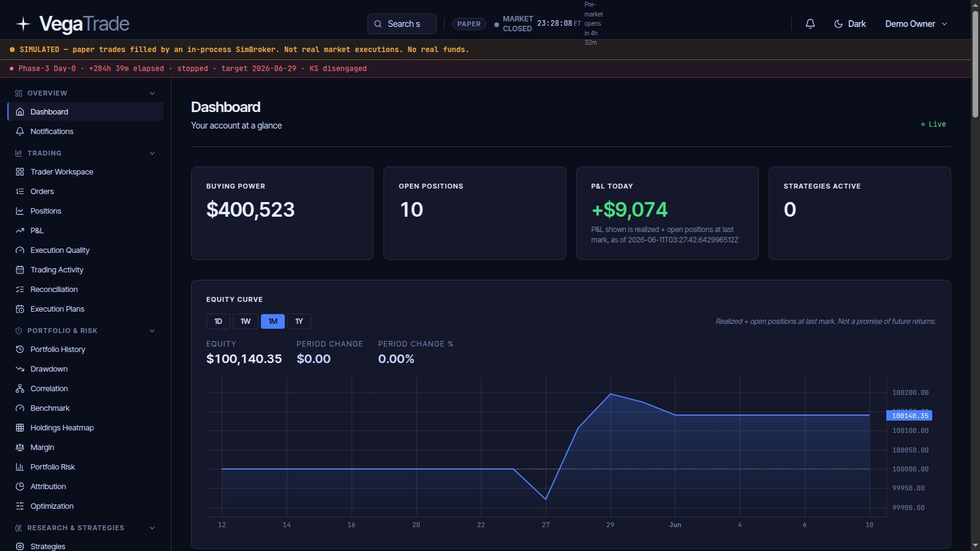
Task: Click the Correlation network icon
Action: tap(20, 389)
